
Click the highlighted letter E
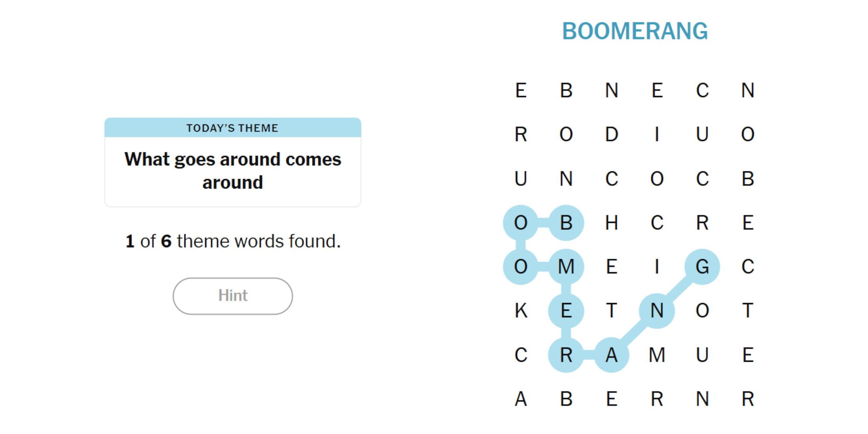coord(566,311)
